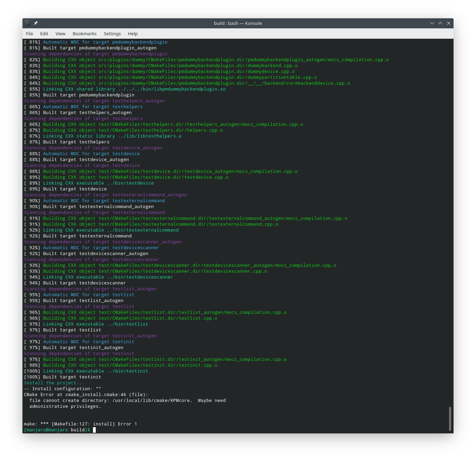The width and height of the screenshot is (476, 460).
Task: Click the '[100%] Built target testinit' line
Action: click(62, 377)
